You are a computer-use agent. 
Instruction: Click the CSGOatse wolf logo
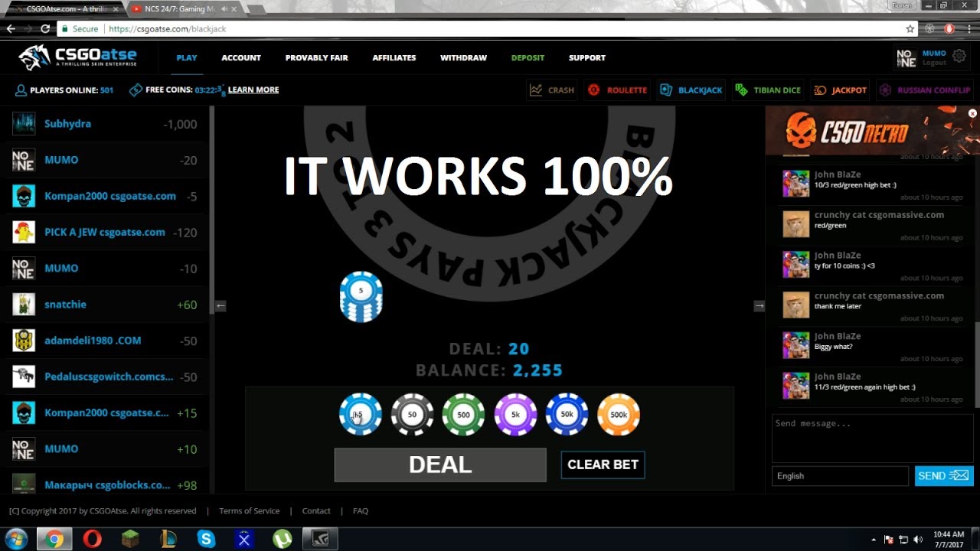(x=78, y=57)
